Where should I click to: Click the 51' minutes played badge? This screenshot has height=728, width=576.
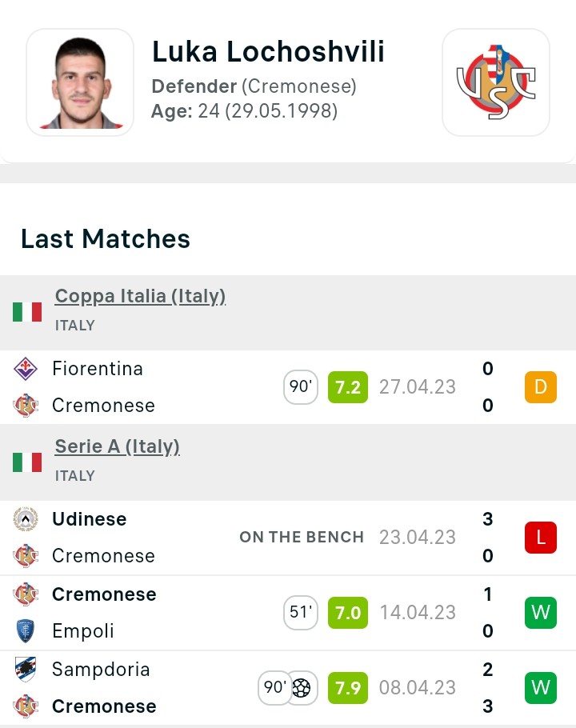pos(301,614)
